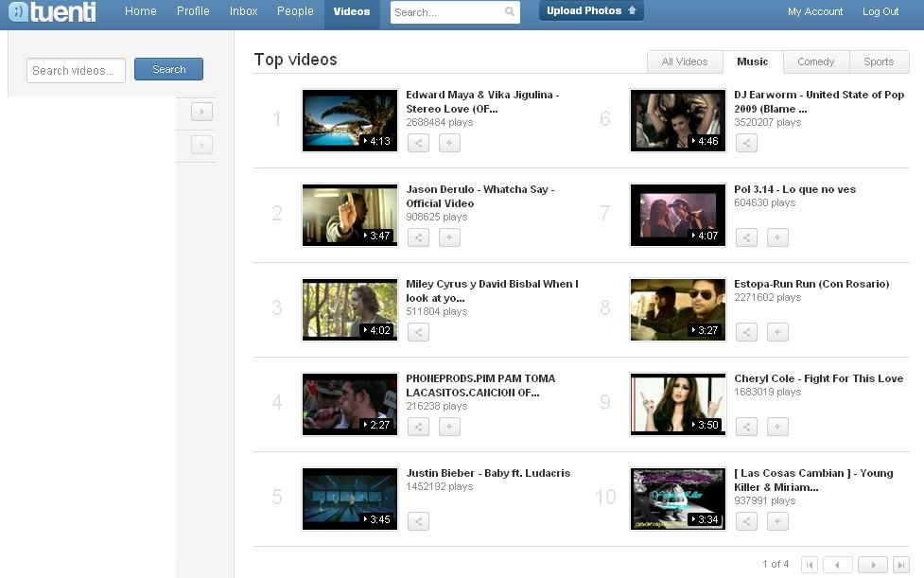Open the Profile menu item
The width and height of the screenshot is (924, 578).
193,11
